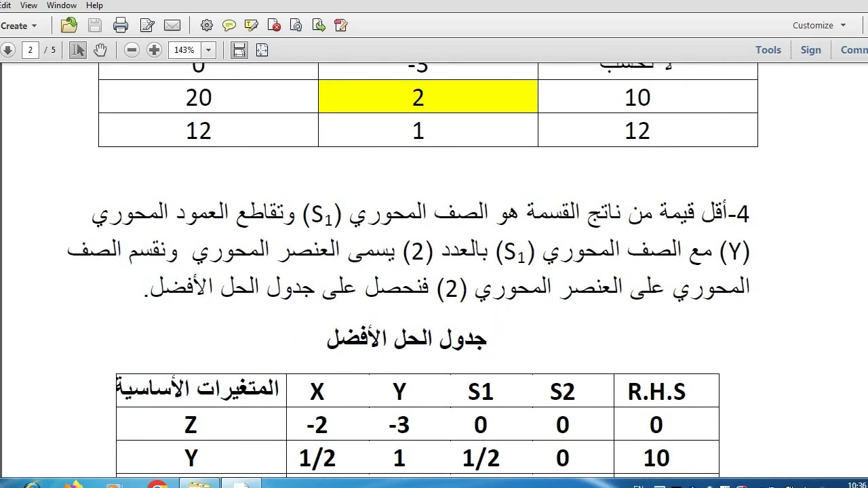
Task: Click the X column header
Action: [x=317, y=391]
